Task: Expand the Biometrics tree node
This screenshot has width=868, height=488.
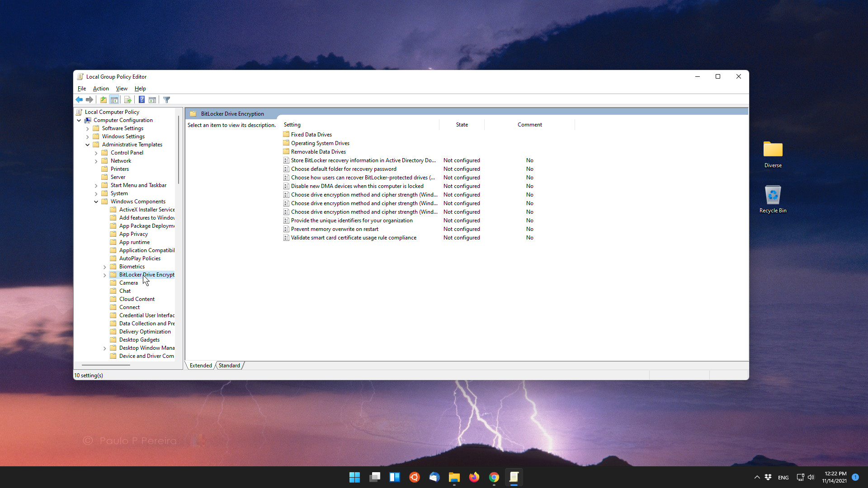Action: point(105,267)
